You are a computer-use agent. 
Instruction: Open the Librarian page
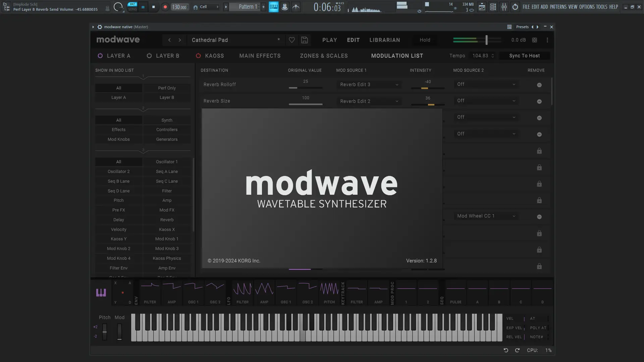pos(384,40)
